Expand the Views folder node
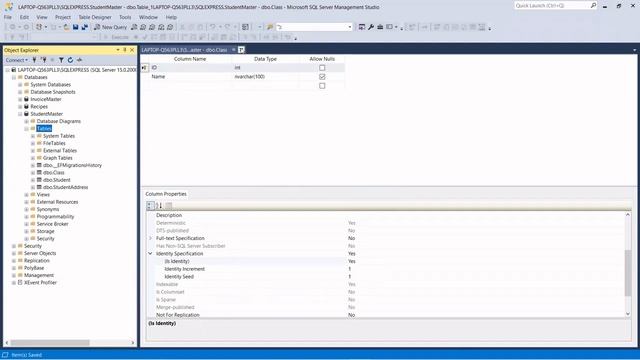This screenshot has width=640, height=360. point(27,195)
